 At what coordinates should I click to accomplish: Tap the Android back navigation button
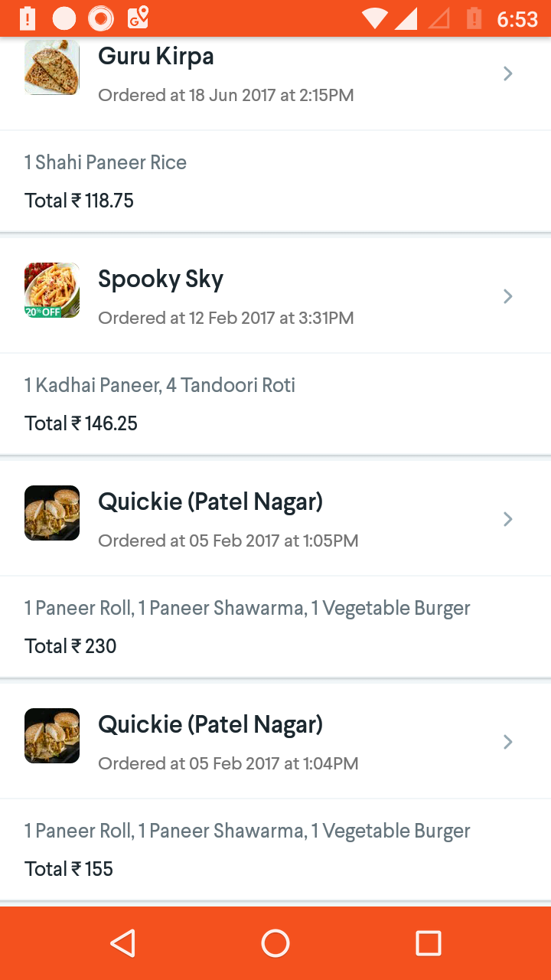123,943
